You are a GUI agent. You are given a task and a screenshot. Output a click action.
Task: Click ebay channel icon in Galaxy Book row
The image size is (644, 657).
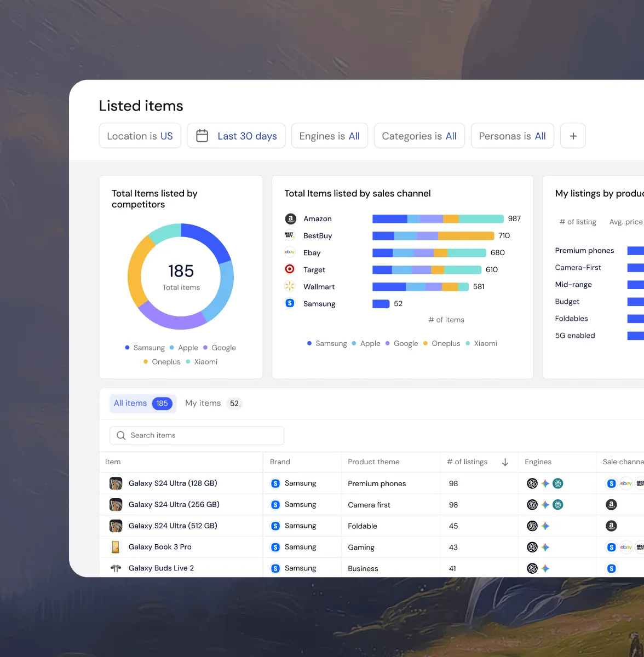[x=626, y=547]
